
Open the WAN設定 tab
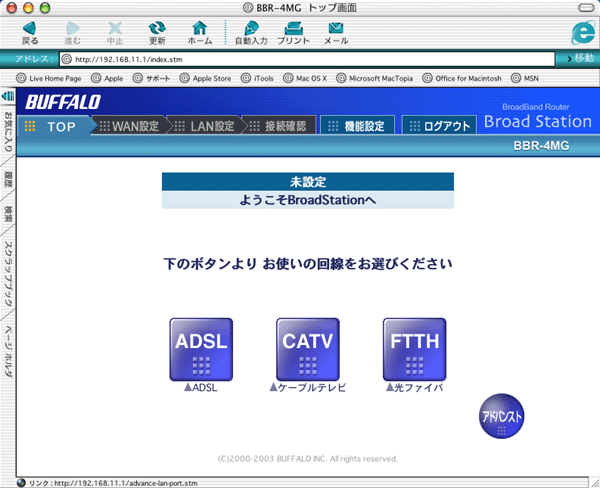point(129,126)
